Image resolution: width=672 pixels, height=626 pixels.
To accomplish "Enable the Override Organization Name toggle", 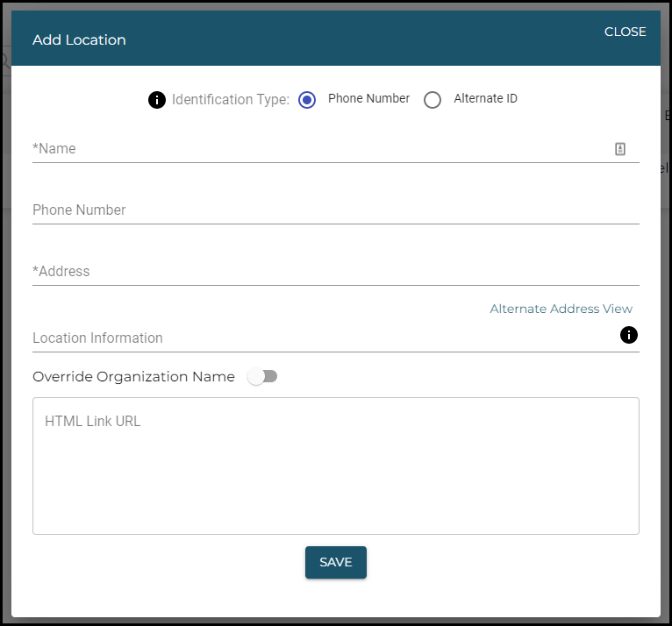I will tap(262, 376).
